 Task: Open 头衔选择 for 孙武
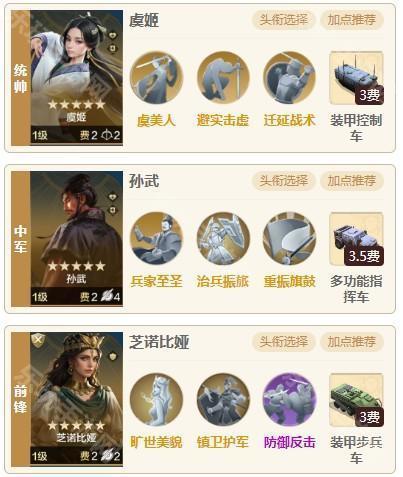click(x=284, y=181)
